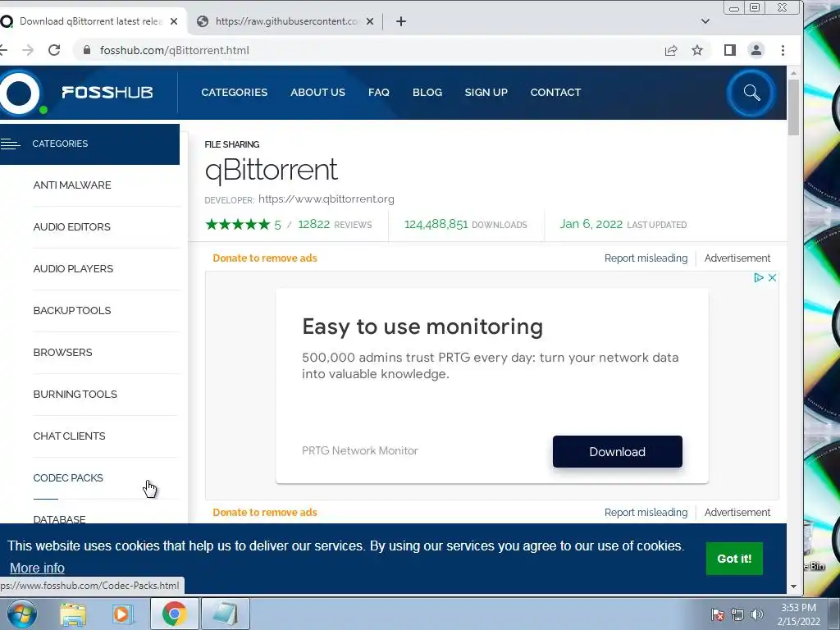840x630 pixels.
Task: Close the raw.githubusercontent tab
Action: point(370,21)
